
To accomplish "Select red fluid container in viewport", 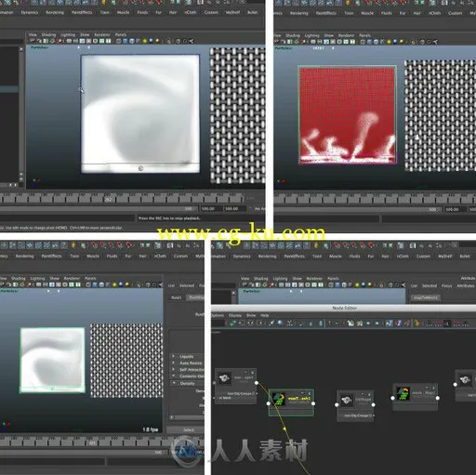I will click(x=347, y=114).
